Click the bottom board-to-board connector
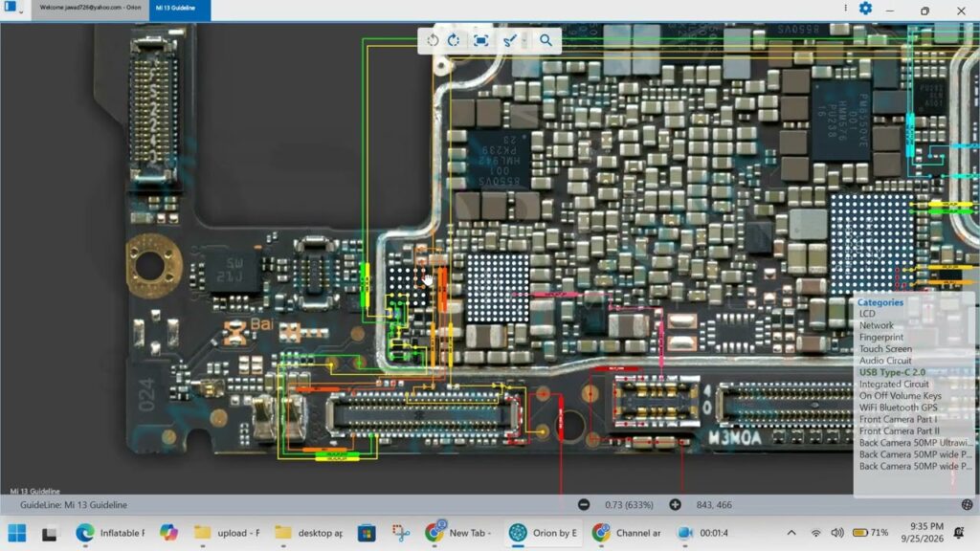Screen dimensions: 980x551 coord(422,415)
